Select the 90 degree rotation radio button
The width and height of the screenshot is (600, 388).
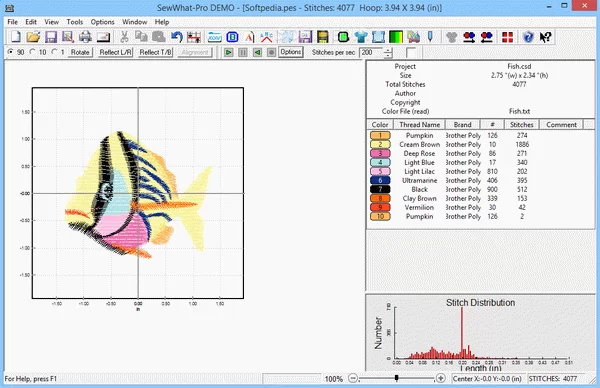10,52
